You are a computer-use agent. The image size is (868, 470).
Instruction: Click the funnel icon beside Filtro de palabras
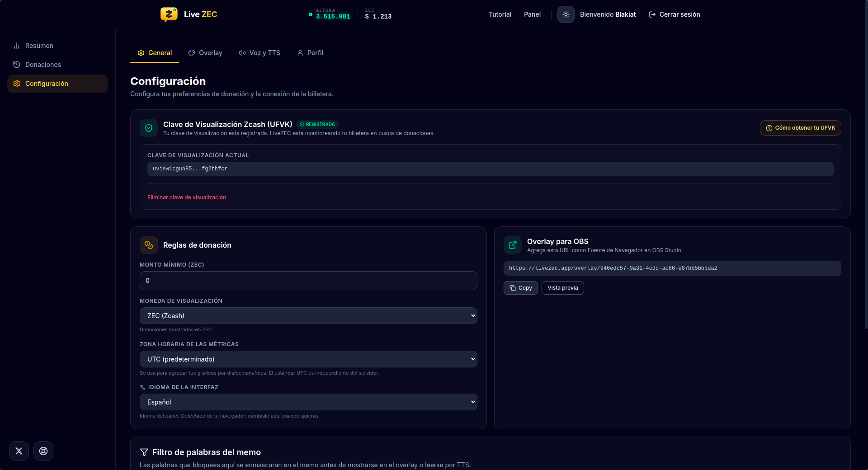click(x=144, y=452)
